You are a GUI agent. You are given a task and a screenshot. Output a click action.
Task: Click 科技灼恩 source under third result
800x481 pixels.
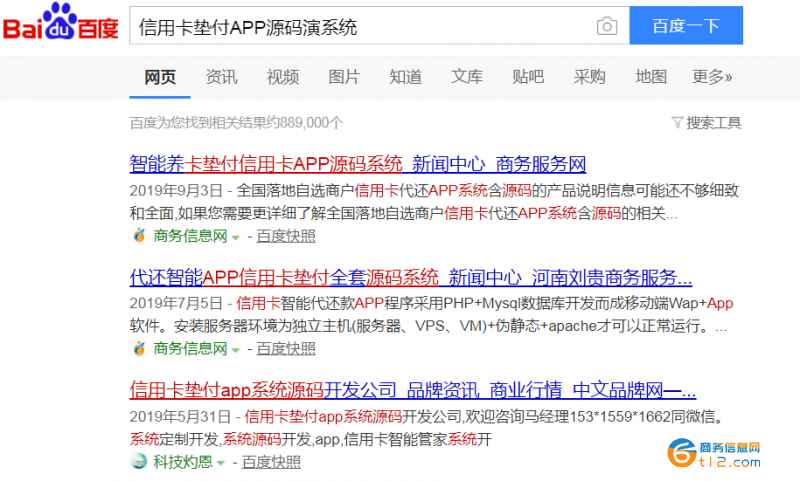pyautogui.click(x=183, y=462)
